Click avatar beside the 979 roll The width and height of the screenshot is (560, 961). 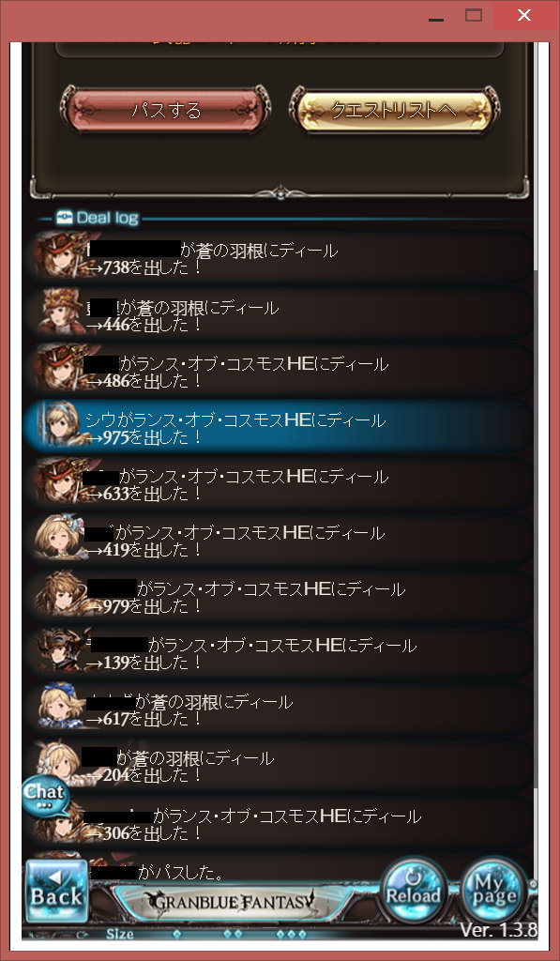[60, 594]
